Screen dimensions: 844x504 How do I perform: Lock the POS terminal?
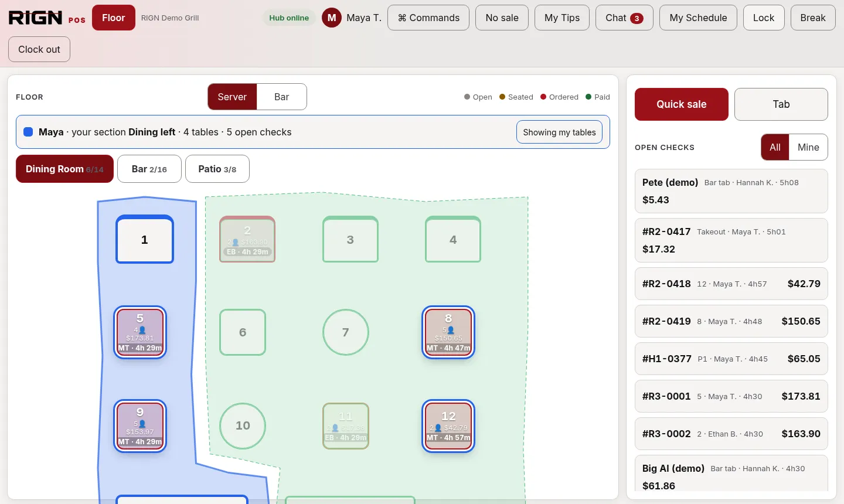pyautogui.click(x=764, y=18)
